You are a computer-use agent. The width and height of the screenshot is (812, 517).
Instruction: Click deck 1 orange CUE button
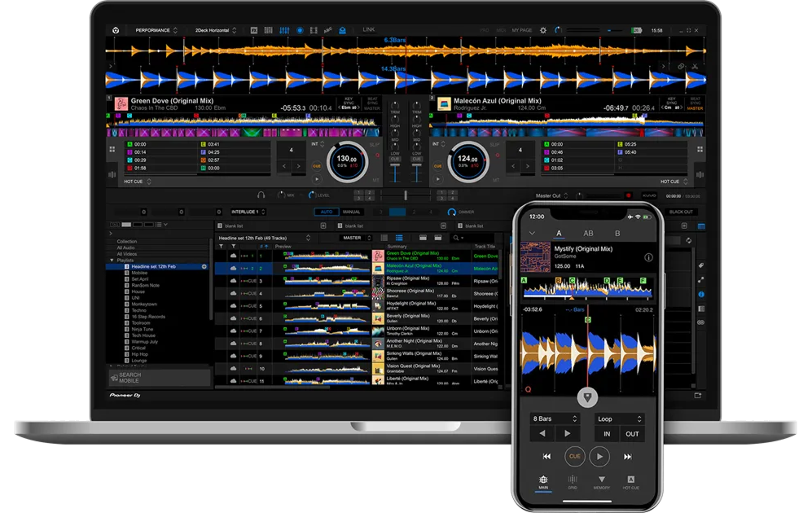pyautogui.click(x=316, y=166)
